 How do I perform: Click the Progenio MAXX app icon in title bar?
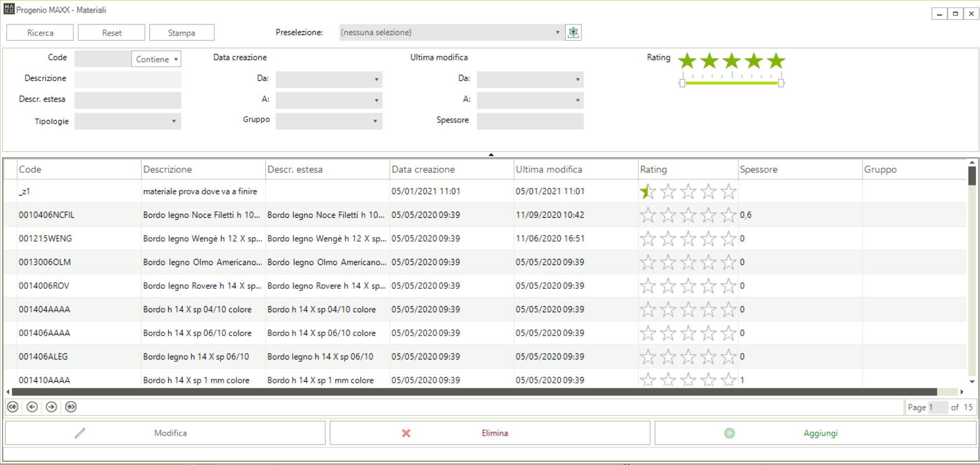(9, 9)
